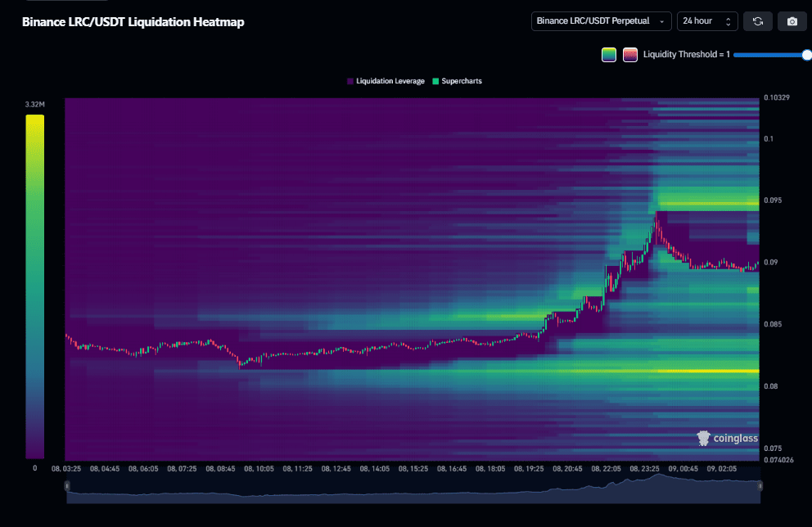This screenshot has height=527, width=812.
Task: Click the price candle peak near 0.095
Action: pyautogui.click(x=656, y=218)
